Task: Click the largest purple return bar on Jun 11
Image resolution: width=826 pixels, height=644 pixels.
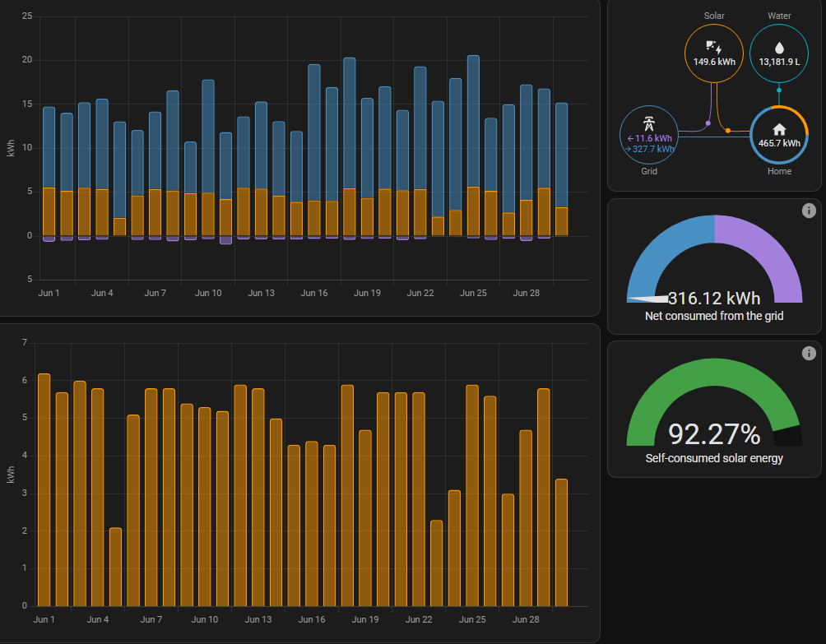Action: click(225, 240)
